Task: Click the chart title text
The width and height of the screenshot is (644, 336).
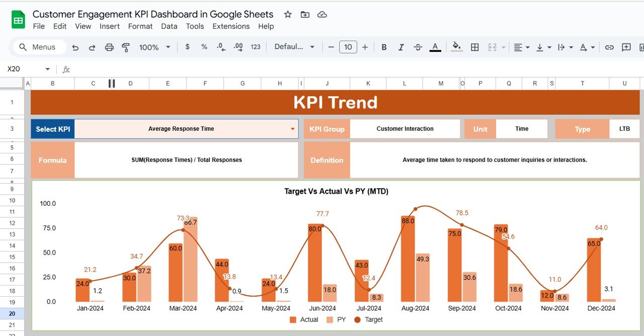Action: point(336,191)
